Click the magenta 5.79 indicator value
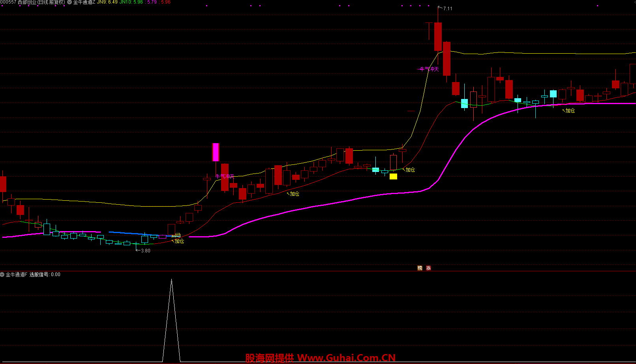Screen dimensions: 636x364 [151, 2]
